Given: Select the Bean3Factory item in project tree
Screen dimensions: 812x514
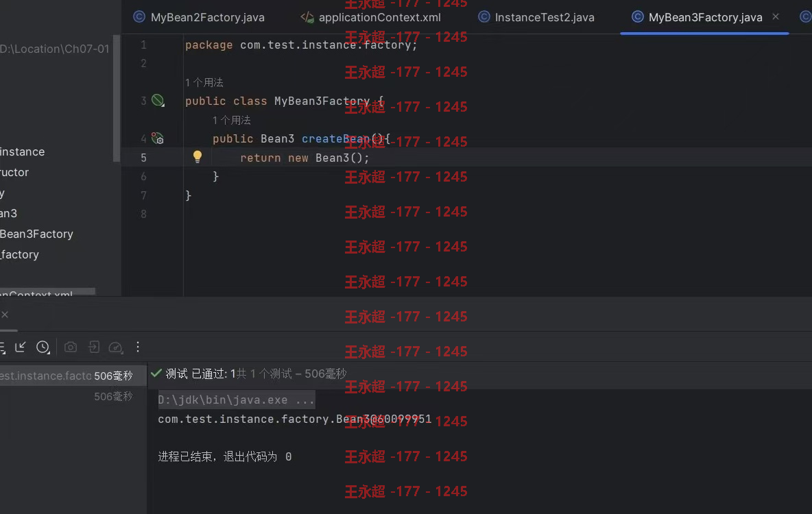Looking at the screenshot, I should pyautogui.click(x=36, y=234).
